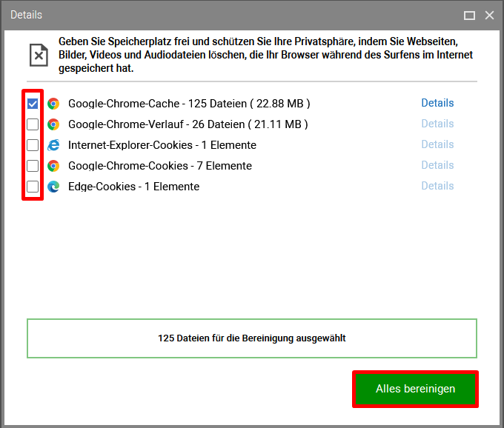Maximize the Details window
The width and height of the screenshot is (504, 428).
(469, 15)
